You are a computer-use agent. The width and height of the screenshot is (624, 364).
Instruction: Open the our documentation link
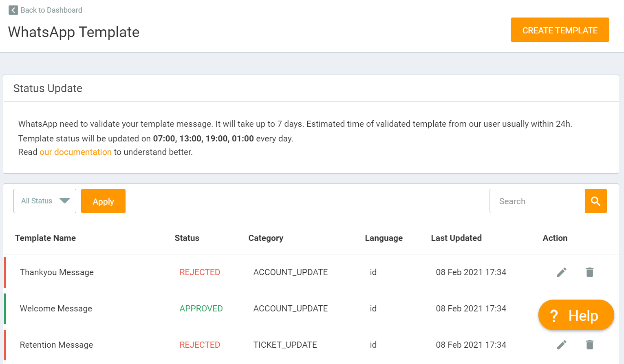point(75,152)
